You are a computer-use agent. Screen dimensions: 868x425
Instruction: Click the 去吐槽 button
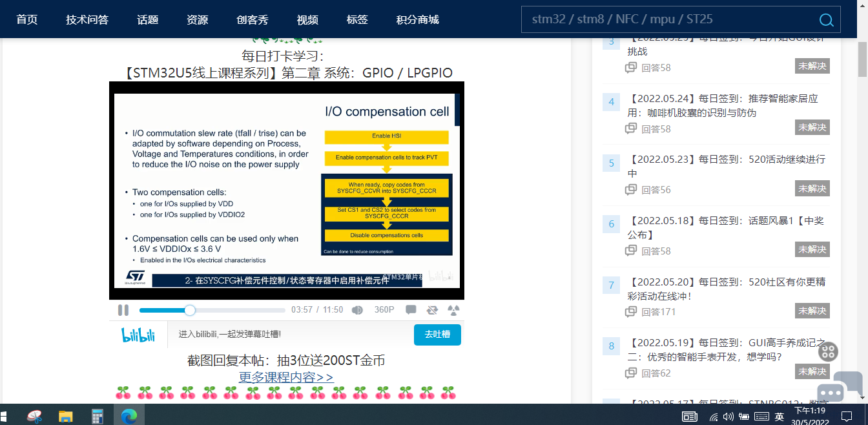[x=437, y=335]
